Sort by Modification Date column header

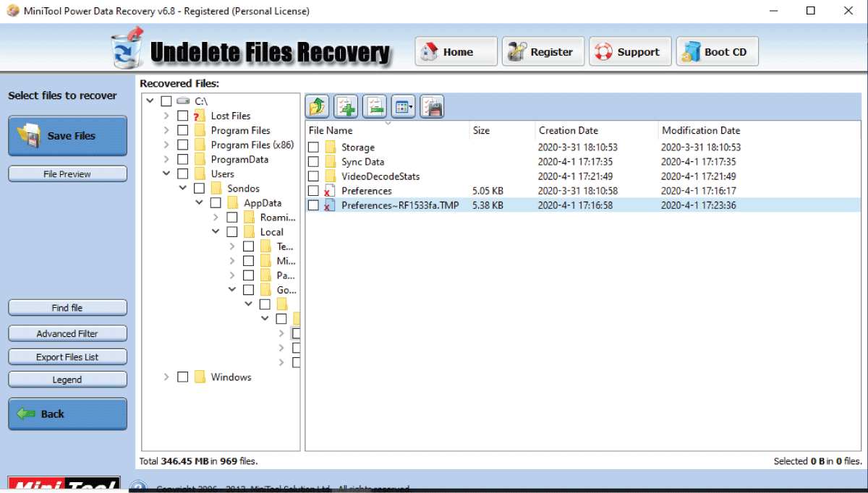(761, 130)
